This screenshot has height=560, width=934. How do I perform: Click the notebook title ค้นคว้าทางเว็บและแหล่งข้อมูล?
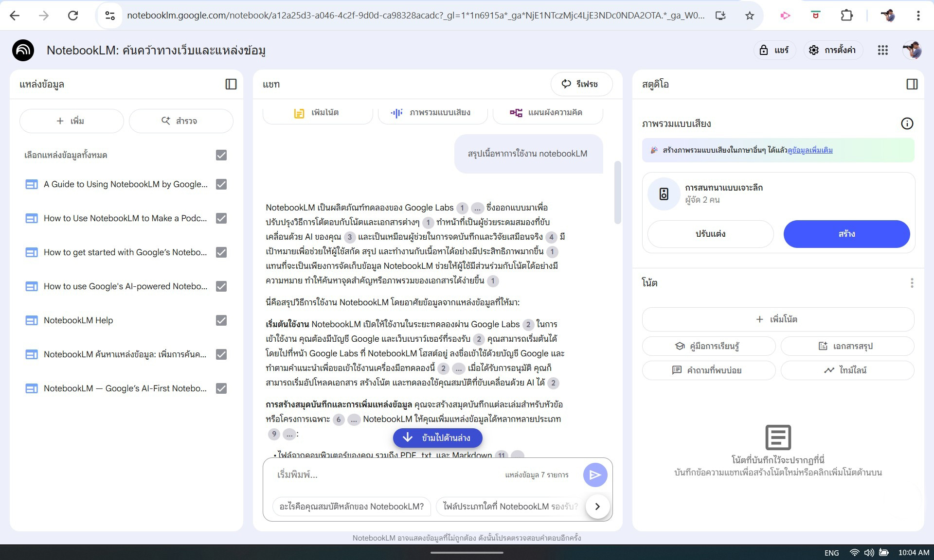[156, 50]
